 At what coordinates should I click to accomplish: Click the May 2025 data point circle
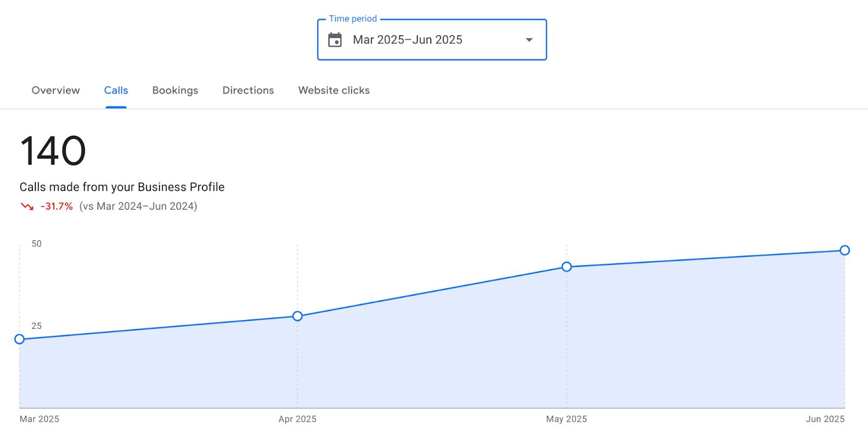[x=566, y=266]
